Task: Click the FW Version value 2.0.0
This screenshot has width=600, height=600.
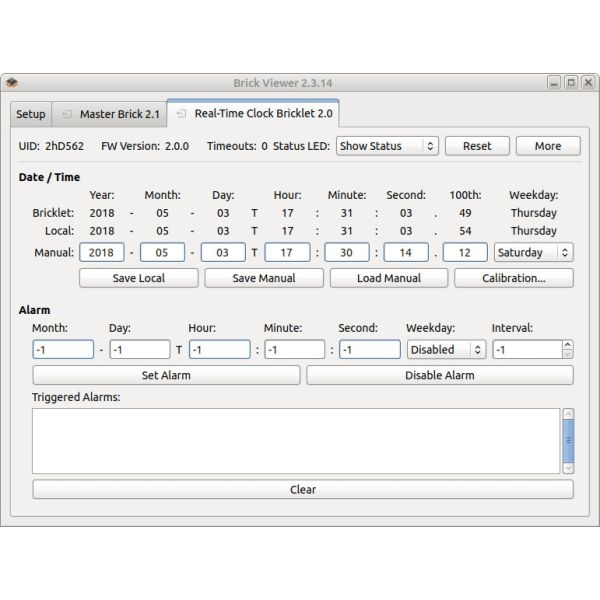Action: pyautogui.click(x=177, y=146)
